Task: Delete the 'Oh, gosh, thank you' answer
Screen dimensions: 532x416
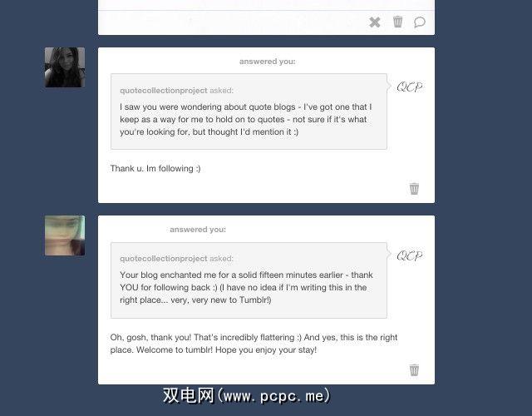Action: 414,369
